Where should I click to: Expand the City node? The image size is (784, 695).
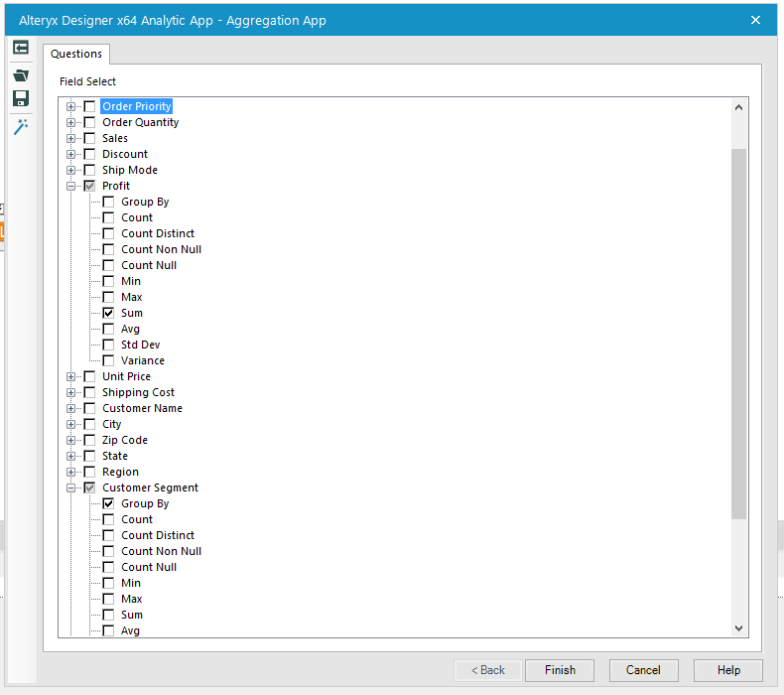pos(71,424)
